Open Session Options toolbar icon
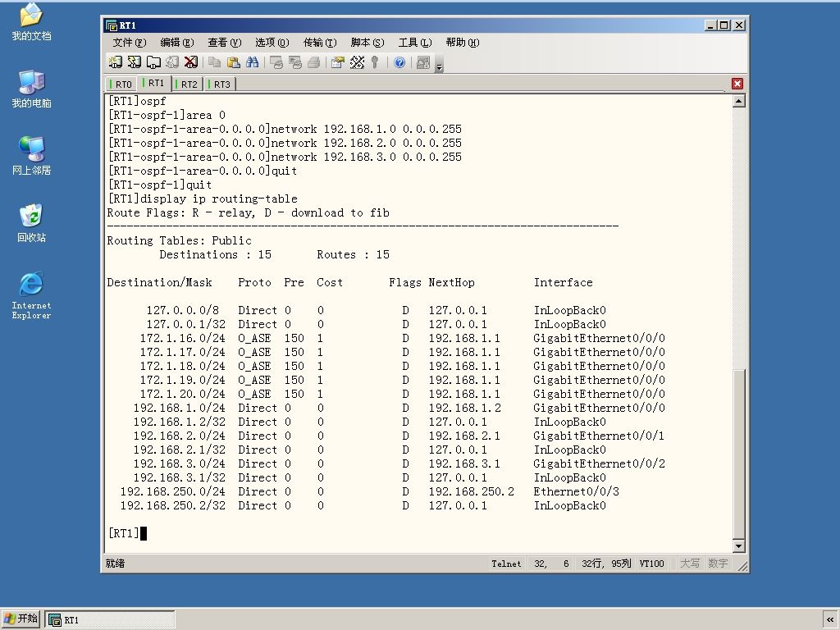This screenshot has height=630, width=840. [x=337, y=62]
